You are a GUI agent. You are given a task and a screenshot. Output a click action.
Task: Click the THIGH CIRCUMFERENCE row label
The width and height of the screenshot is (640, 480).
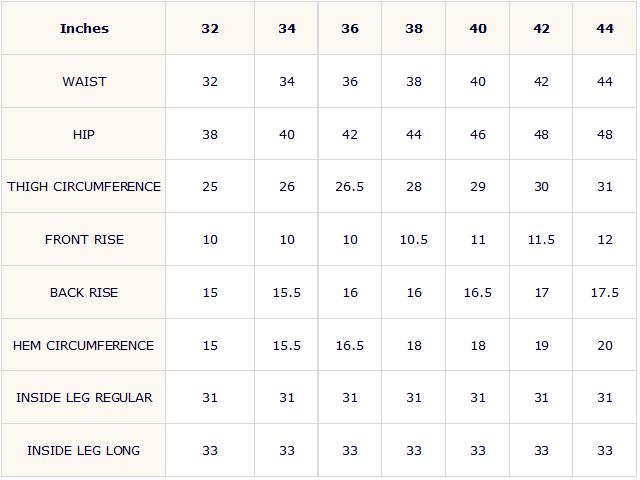pyautogui.click(x=84, y=187)
